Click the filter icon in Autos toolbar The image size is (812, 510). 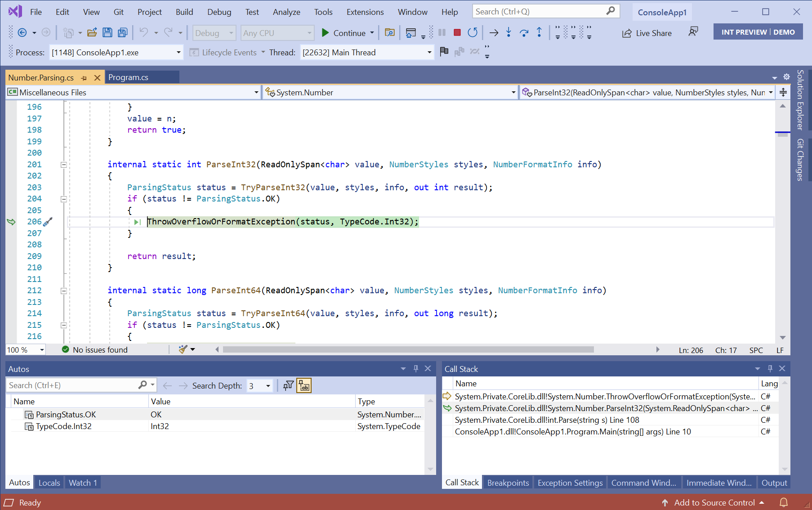point(288,385)
